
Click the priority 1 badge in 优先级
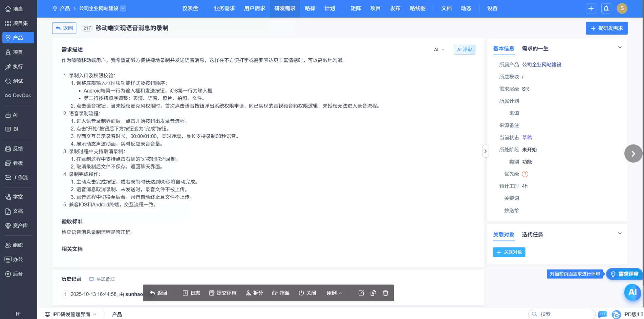point(525,174)
